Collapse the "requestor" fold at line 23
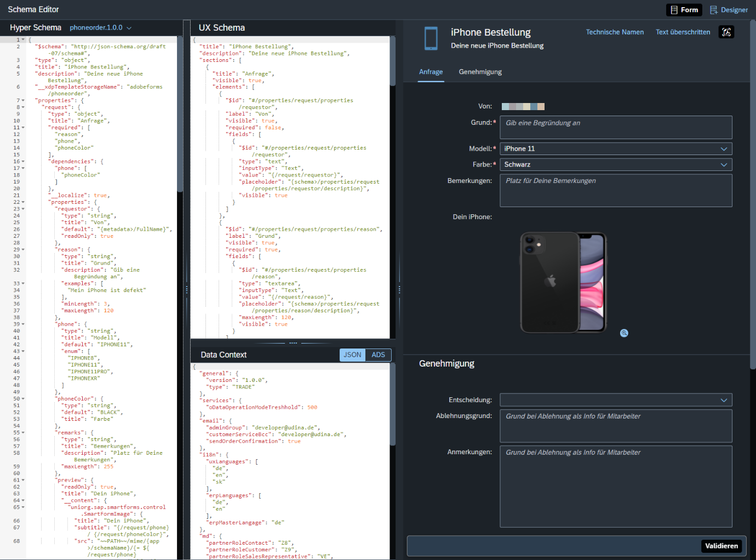The height and width of the screenshot is (560, 756). [x=23, y=209]
